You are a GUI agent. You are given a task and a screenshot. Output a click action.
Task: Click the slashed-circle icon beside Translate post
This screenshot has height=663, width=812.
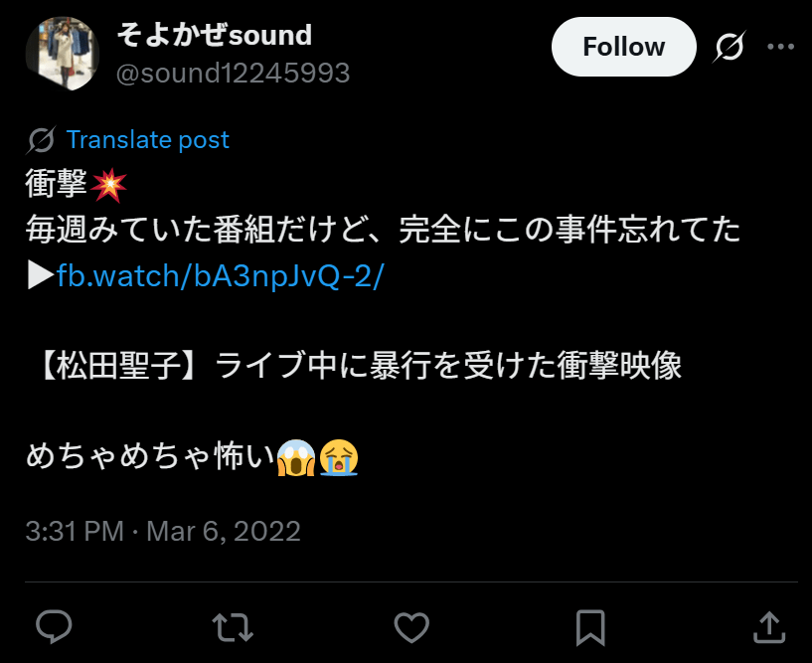click(x=42, y=140)
